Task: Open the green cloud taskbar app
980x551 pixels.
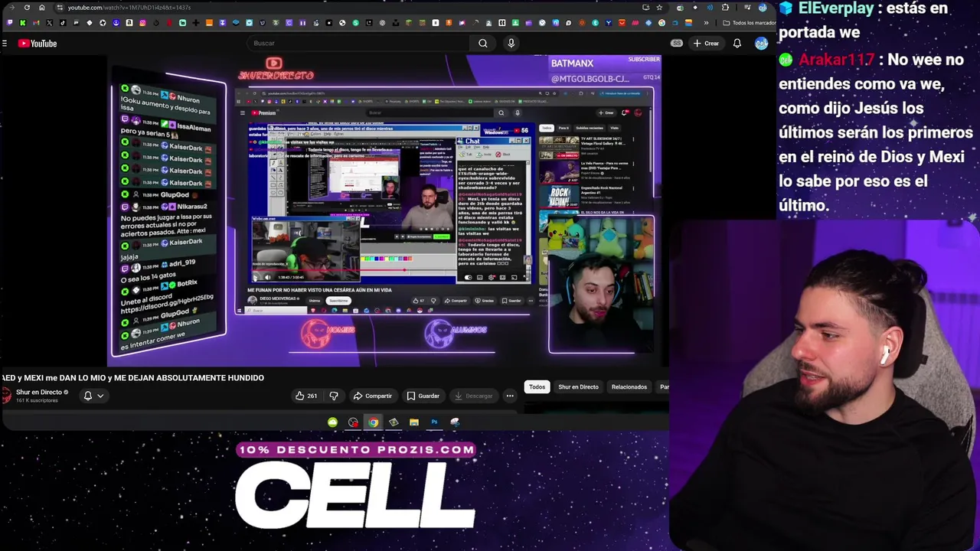Action: pos(332,422)
